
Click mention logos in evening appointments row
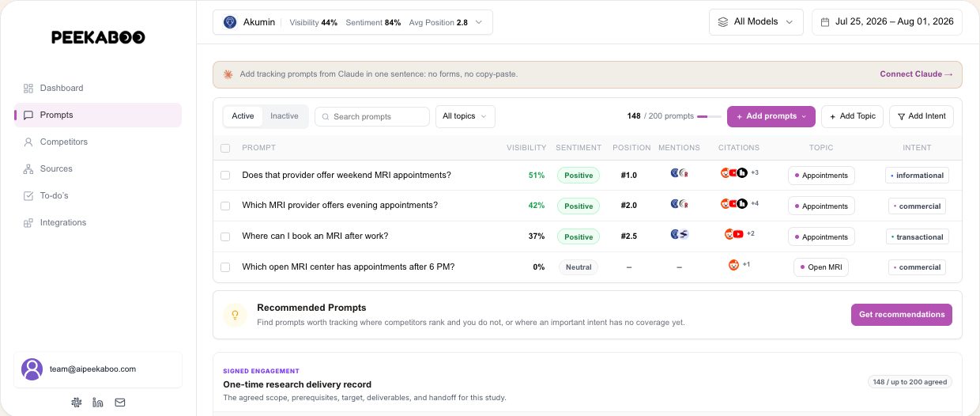[680, 204]
